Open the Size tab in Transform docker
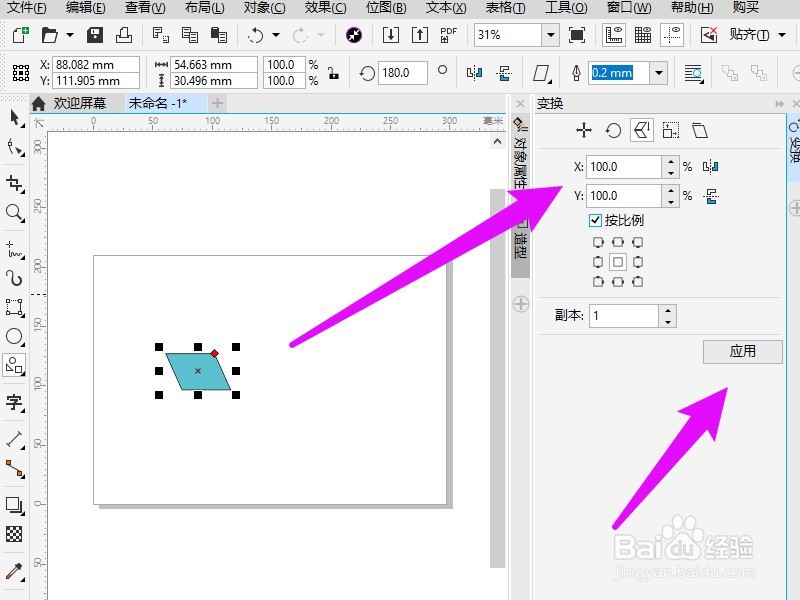This screenshot has width=800, height=600. (671, 131)
